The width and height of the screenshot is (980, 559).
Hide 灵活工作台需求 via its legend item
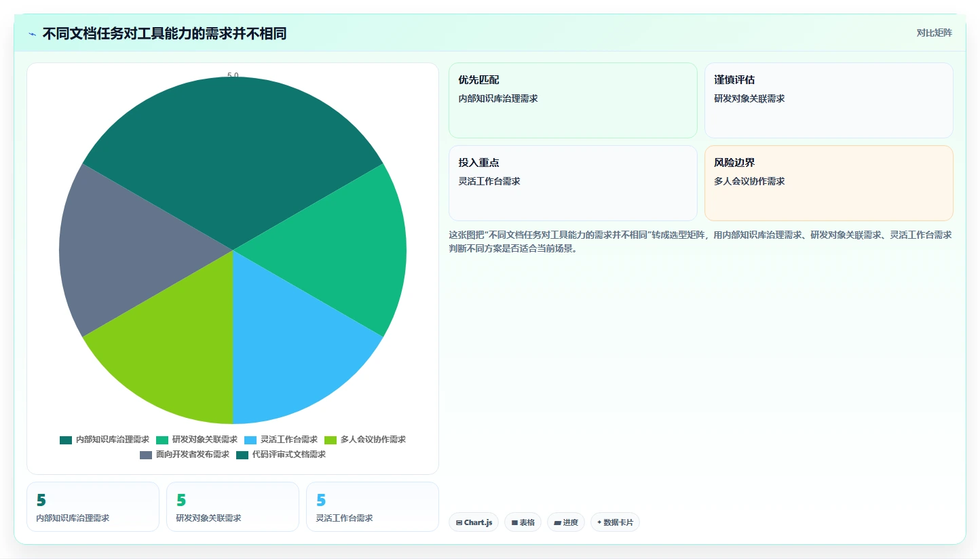point(281,440)
